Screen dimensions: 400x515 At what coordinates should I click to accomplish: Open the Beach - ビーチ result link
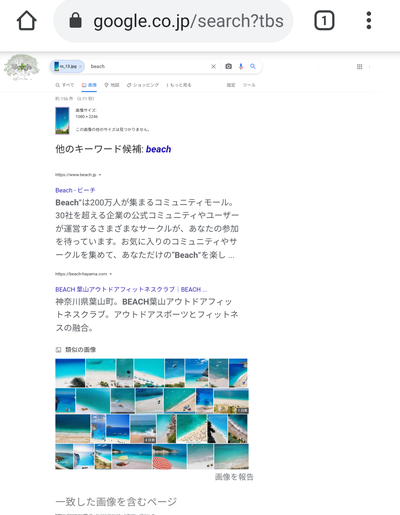(75, 190)
